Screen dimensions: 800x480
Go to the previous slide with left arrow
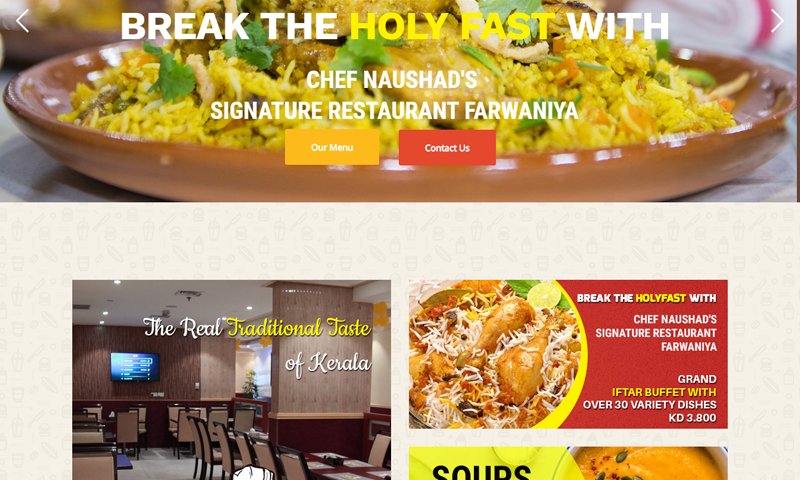coord(22,21)
